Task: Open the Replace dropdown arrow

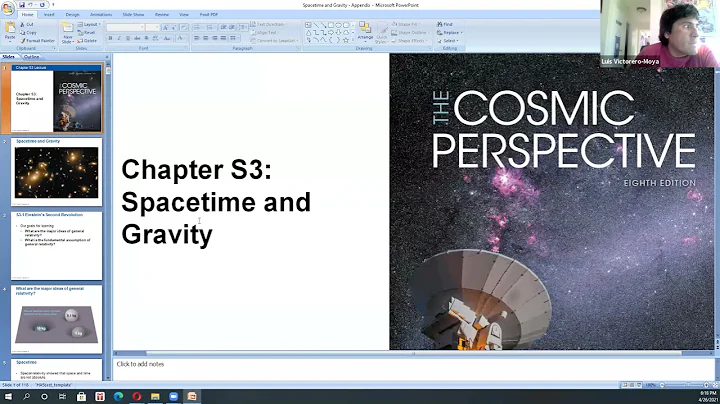Action: point(461,33)
